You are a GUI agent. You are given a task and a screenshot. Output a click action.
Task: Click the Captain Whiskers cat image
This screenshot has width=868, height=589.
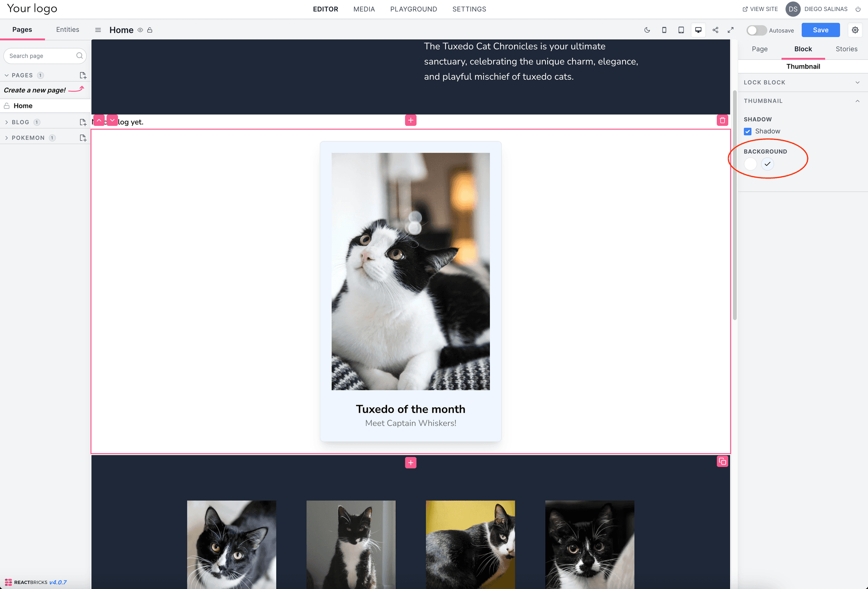pos(410,271)
